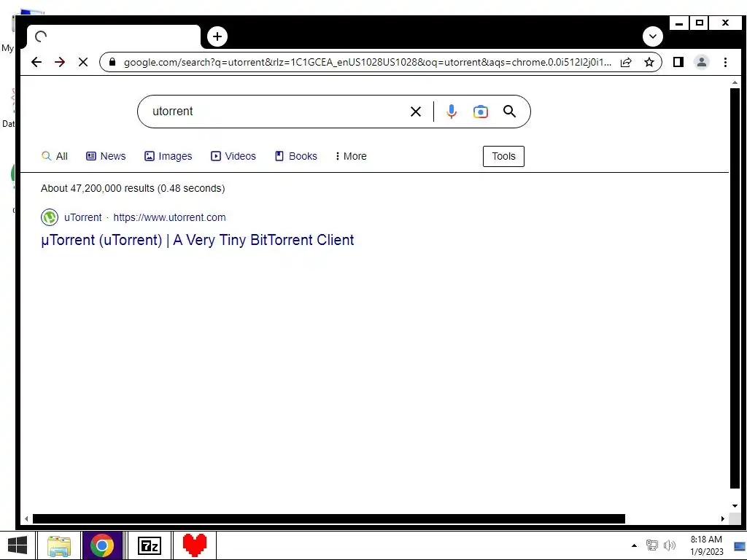747x560 pixels.
Task: Click the uTorrent green favicon
Action: [x=50, y=217]
